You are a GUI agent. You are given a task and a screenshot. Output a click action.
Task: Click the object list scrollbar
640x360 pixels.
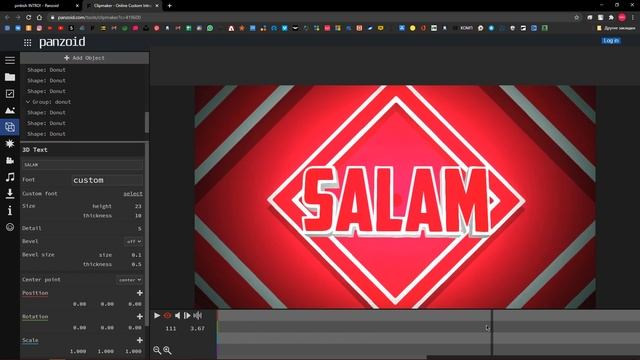147,122
